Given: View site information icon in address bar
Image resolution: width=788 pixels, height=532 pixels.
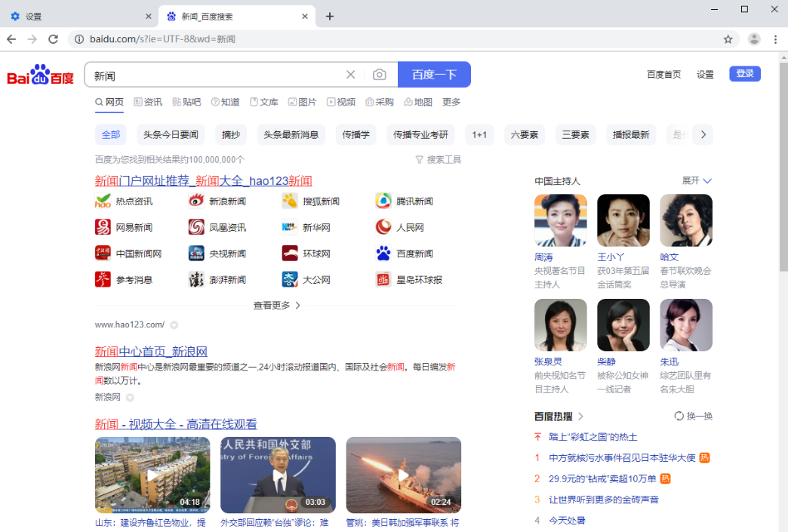Looking at the screenshot, I should [x=79, y=39].
